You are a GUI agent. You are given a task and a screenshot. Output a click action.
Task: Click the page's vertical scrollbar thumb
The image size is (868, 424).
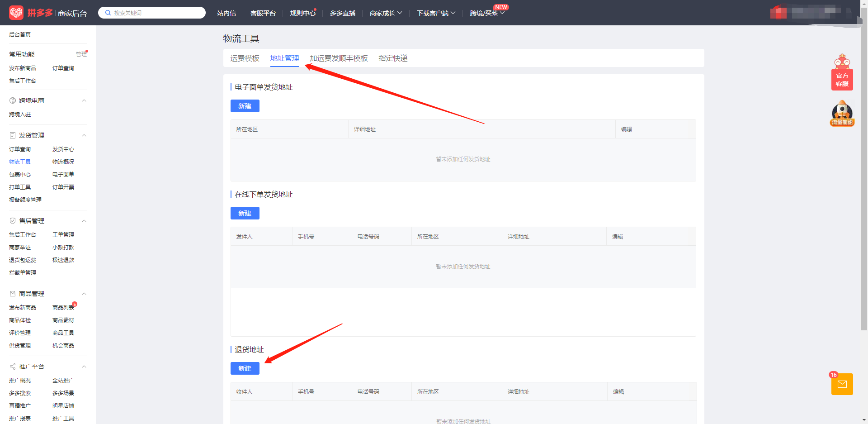864,168
